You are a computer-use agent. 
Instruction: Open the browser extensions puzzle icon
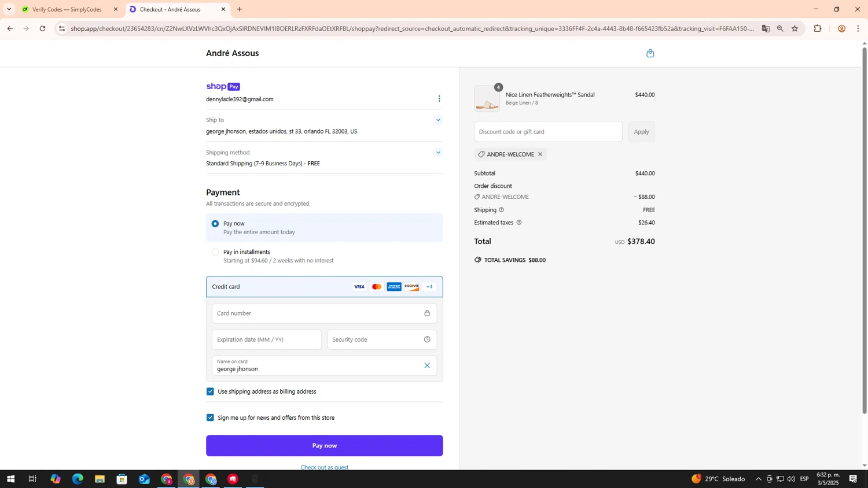(818, 28)
